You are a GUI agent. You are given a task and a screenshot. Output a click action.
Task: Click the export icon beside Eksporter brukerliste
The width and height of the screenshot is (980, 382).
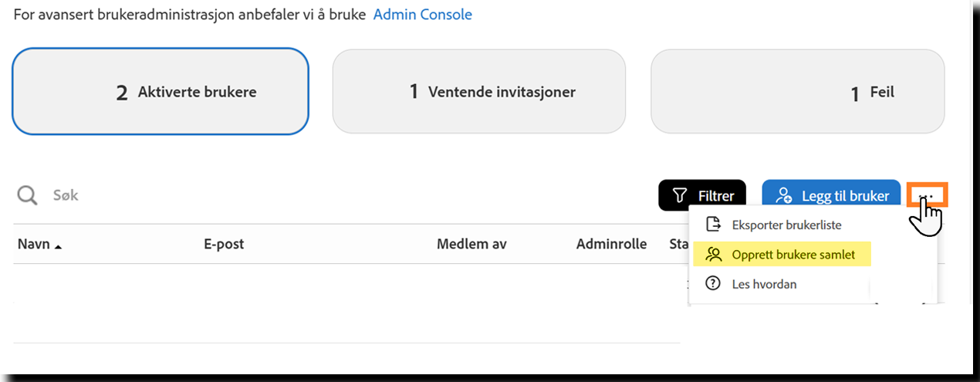point(714,225)
